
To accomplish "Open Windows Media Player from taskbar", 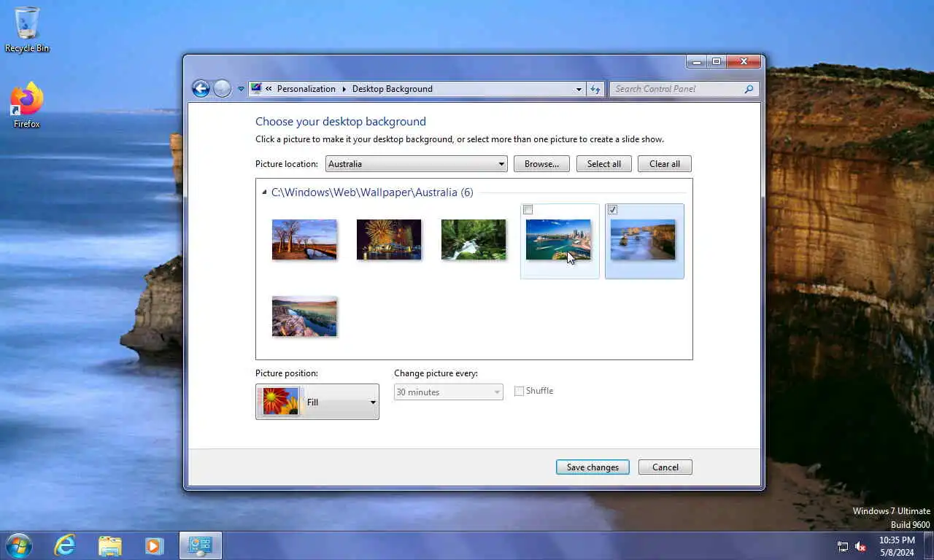I will tap(154, 545).
